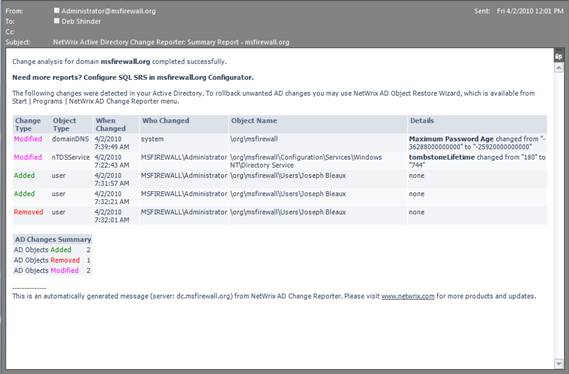Click the presence icon beside Administrator@msfirewall.org

point(57,11)
